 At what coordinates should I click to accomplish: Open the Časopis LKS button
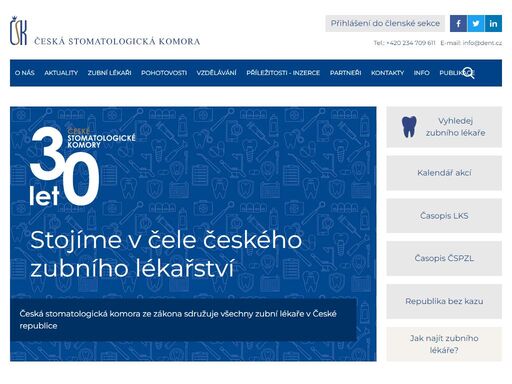[x=444, y=216]
